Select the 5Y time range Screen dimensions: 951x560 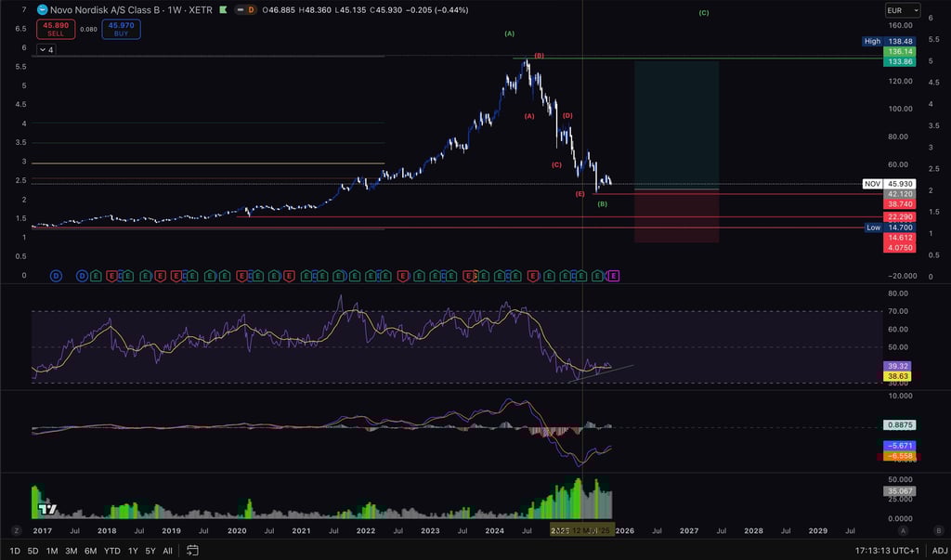point(150,551)
